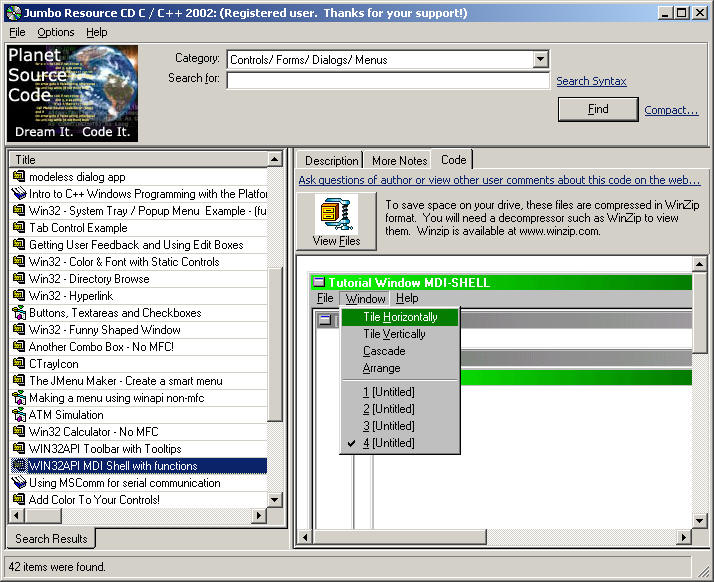Click the icon beside 'Using MSComm for serial communication'
The image size is (714, 582).
point(19,482)
